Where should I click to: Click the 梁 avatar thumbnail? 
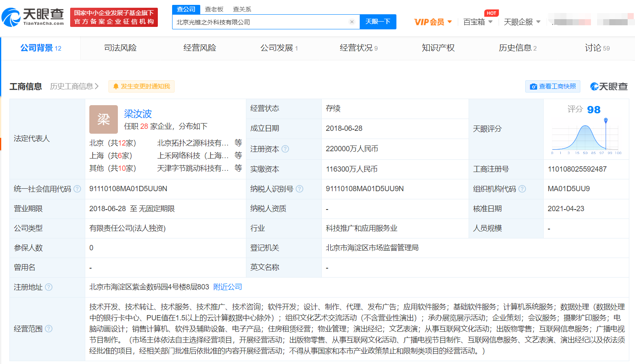pos(104,119)
